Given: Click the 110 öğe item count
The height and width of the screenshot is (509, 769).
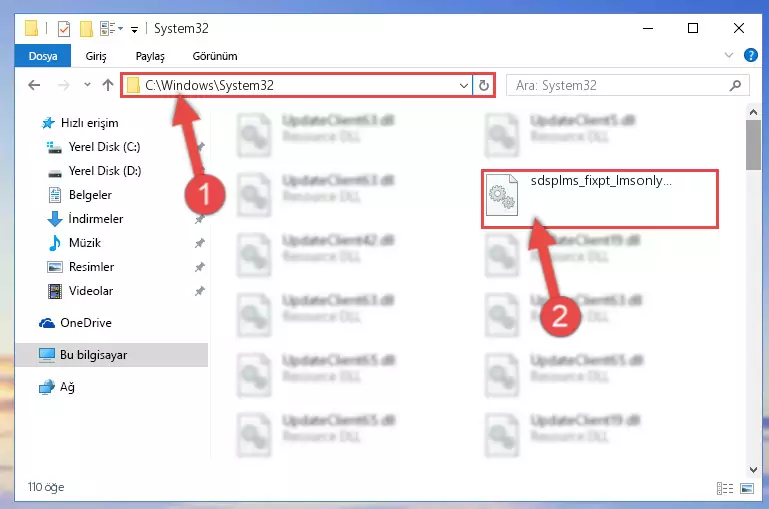Looking at the screenshot, I should 46,487.
